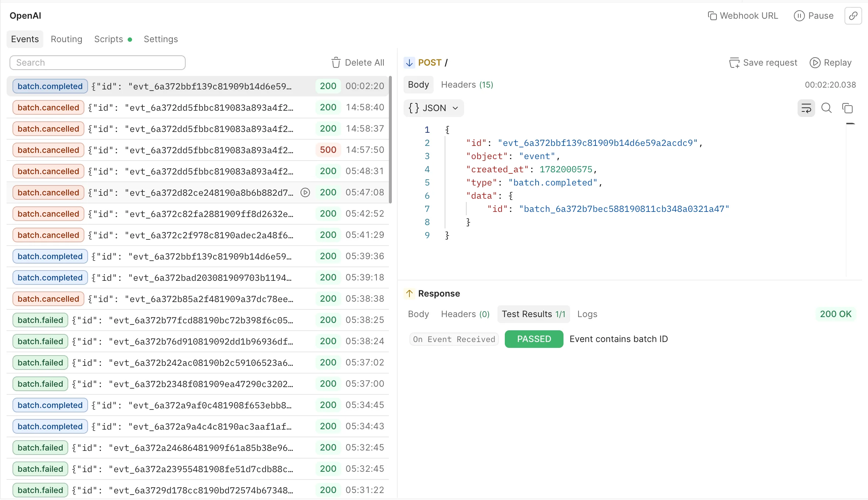Image resolution: width=868 pixels, height=500 pixels.
Task: Select the Test Results 1/1 tab
Action: point(533,314)
